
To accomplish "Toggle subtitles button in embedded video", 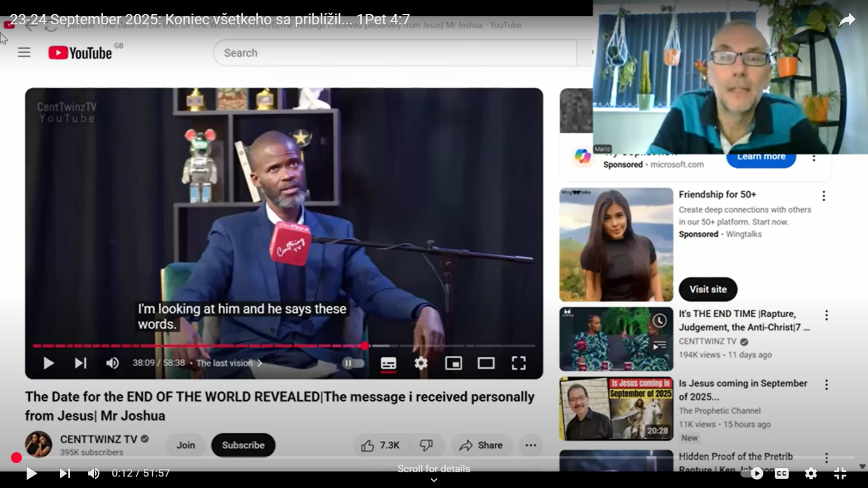I will click(388, 363).
